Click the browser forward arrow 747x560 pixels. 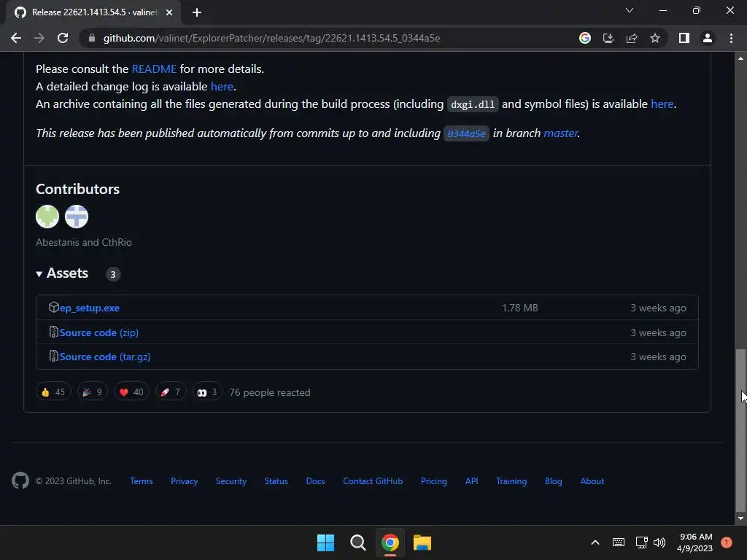point(39,38)
